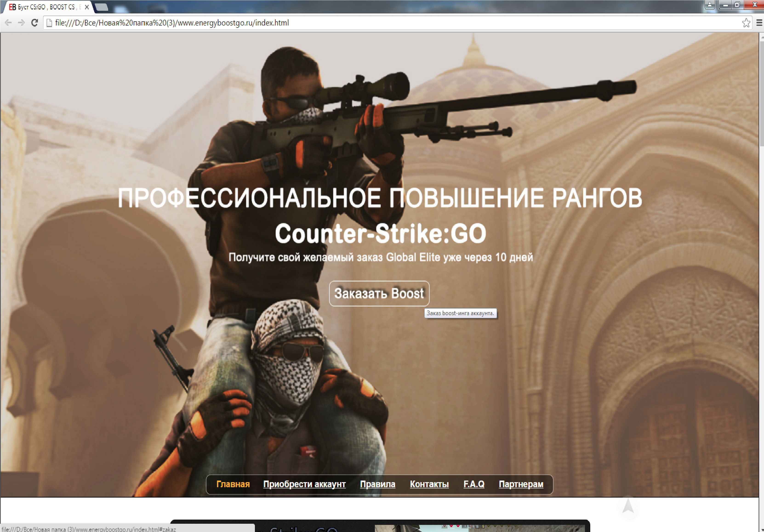Reload the page with the refresh icon
Image resolution: width=764 pixels, height=532 pixels.
click(34, 23)
